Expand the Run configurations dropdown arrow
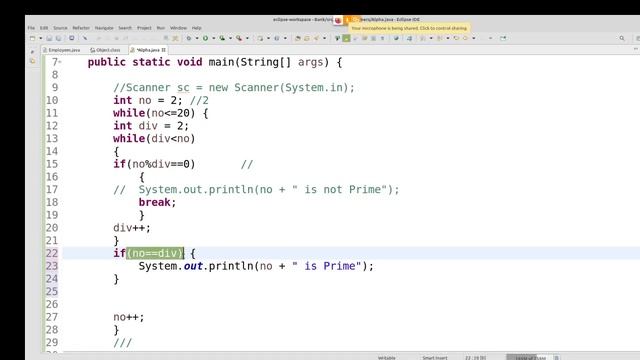Screen dimensions: 640x360 [213, 38]
